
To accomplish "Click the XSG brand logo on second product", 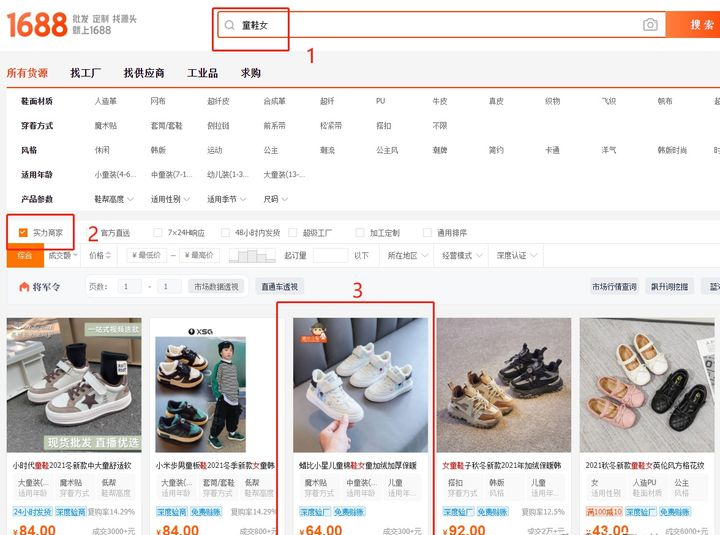I will pos(200,329).
